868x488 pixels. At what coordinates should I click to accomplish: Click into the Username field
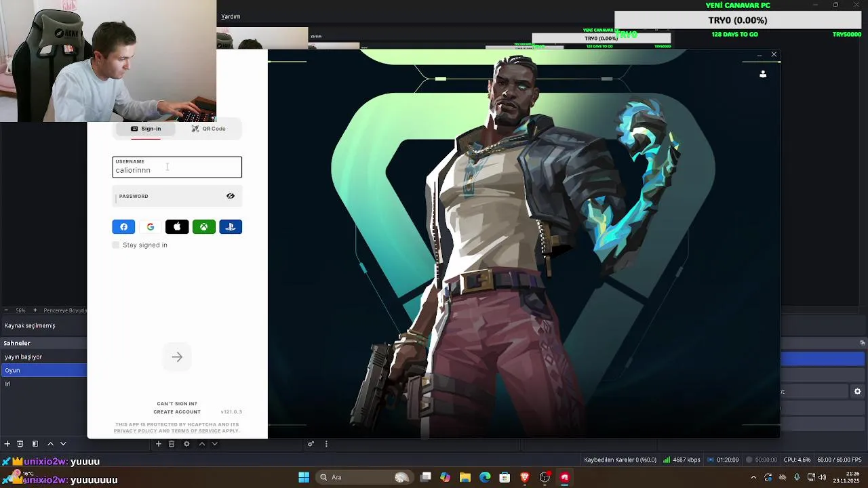(x=177, y=167)
